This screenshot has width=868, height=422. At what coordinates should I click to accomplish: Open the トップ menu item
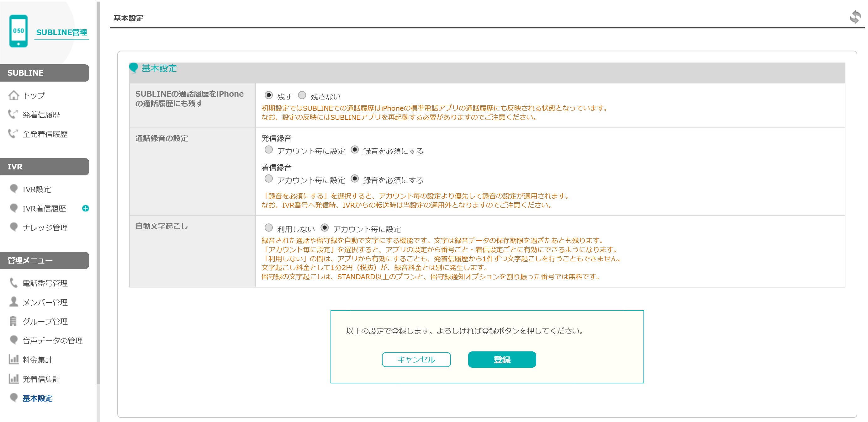click(34, 95)
